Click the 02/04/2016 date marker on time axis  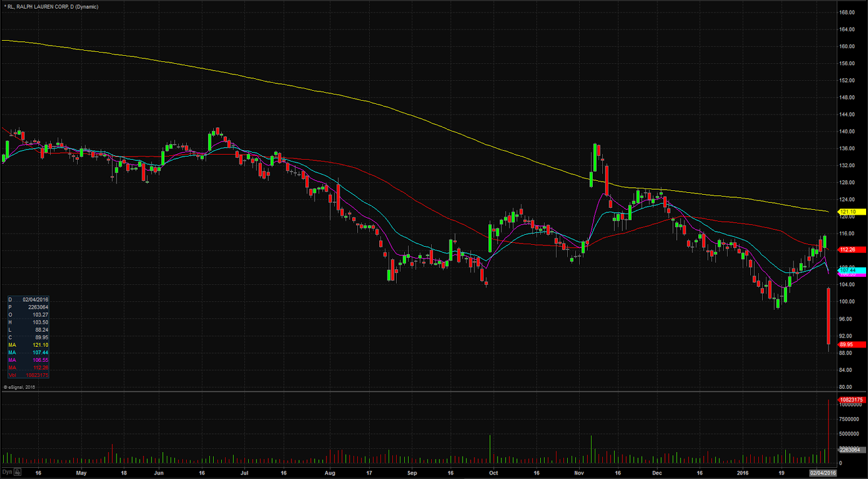pyautogui.click(x=823, y=473)
